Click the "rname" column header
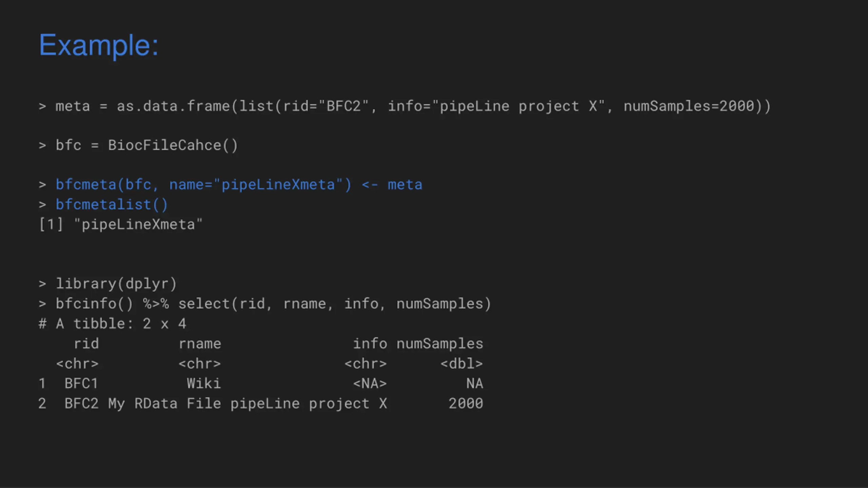 pos(200,344)
